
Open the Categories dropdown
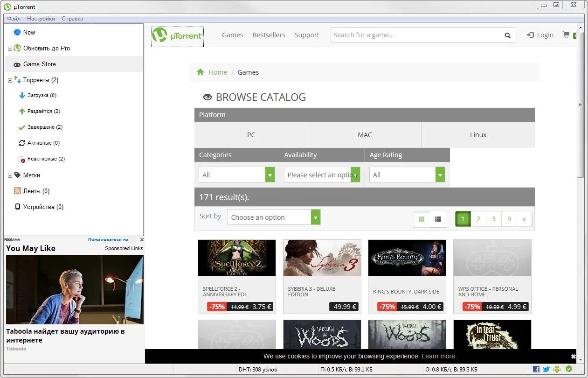pyautogui.click(x=236, y=175)
